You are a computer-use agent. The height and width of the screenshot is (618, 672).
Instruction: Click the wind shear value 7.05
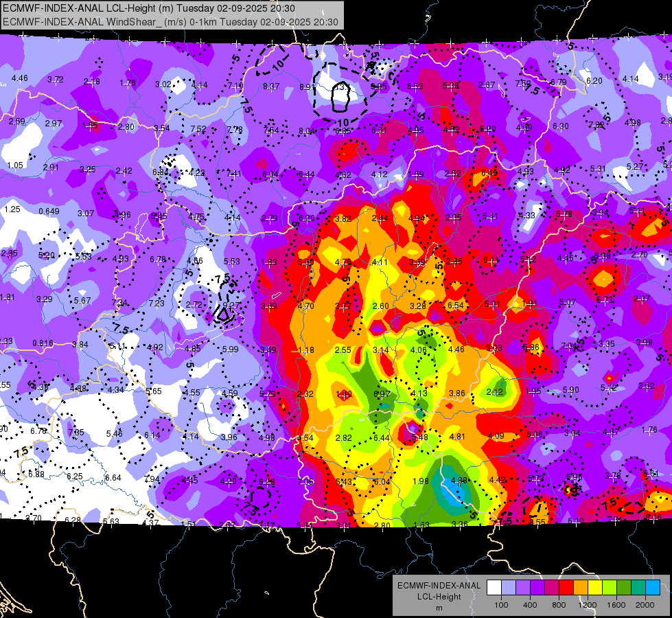point(306,482)
